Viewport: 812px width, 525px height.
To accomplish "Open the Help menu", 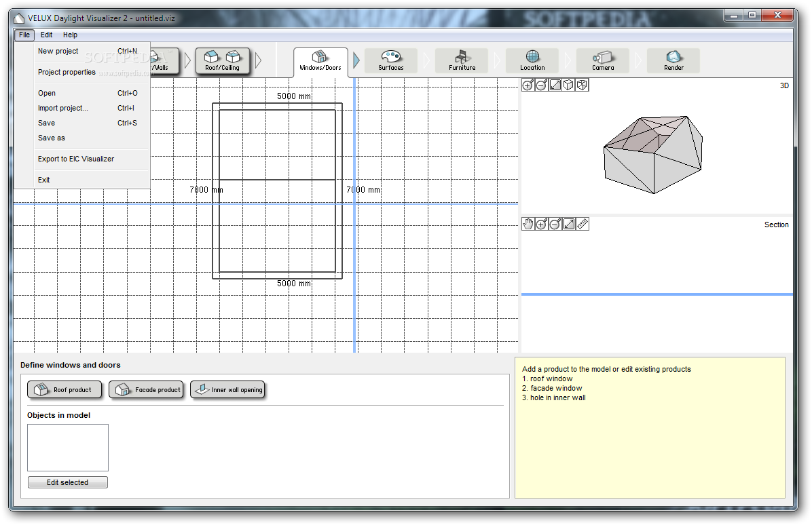I will click(71, 35).
